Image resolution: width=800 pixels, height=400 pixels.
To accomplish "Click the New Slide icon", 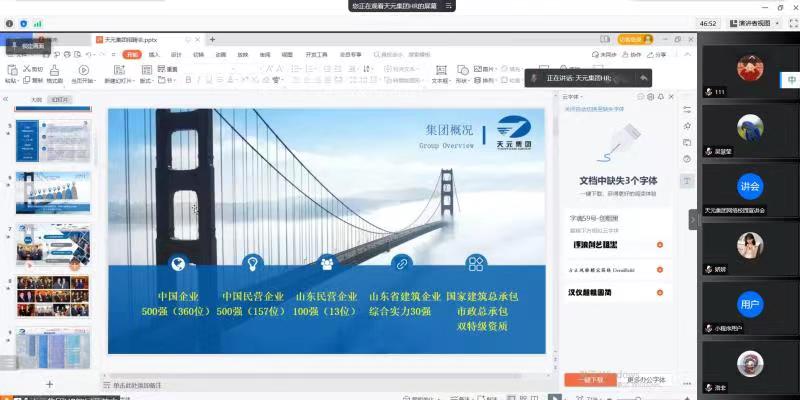I will [x=121, y=70].
